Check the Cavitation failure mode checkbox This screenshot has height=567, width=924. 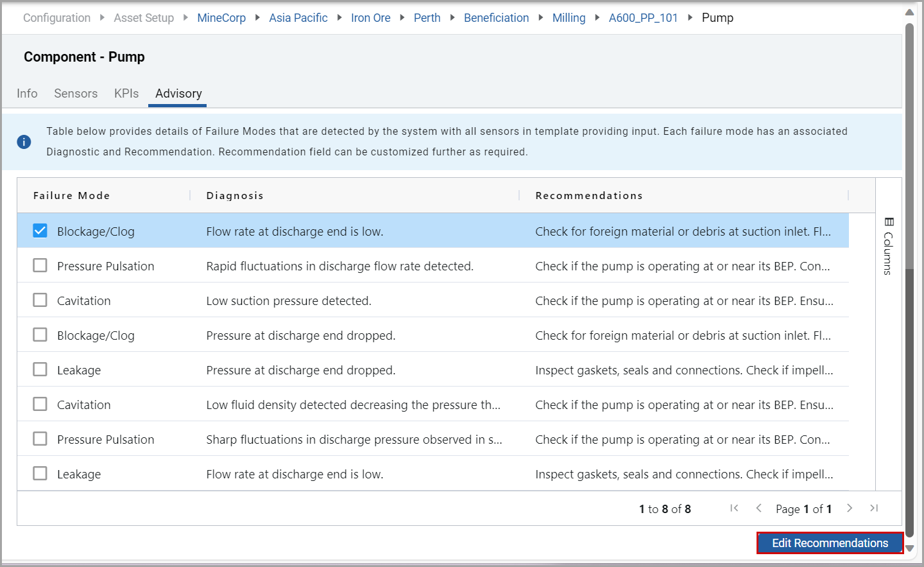(40, 300)
